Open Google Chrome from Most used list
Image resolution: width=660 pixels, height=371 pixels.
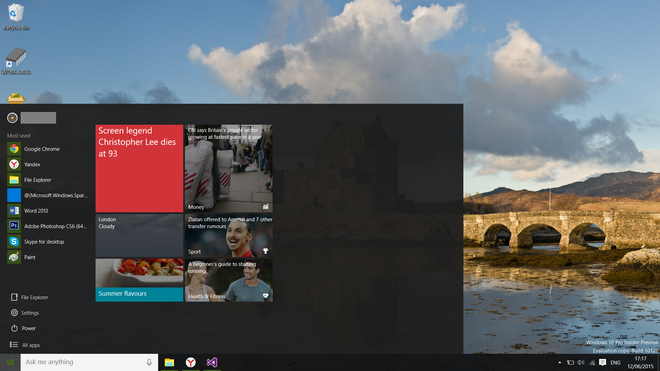click(x=47, y=149)
